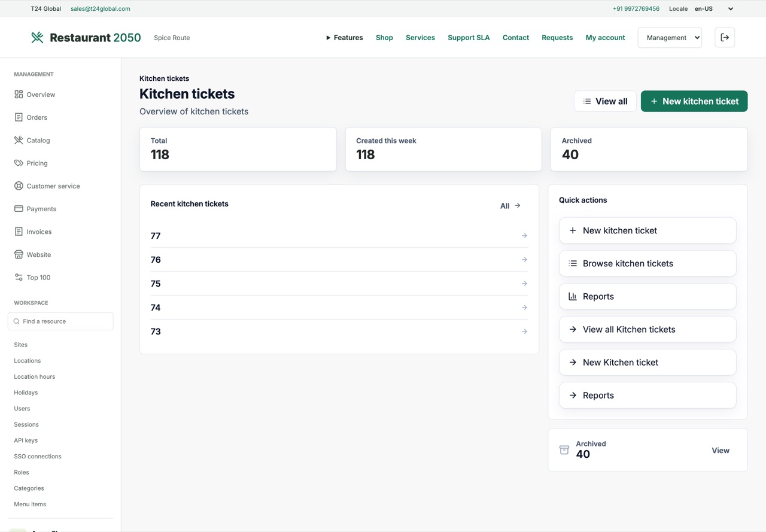Open Roles in workspace list
The image size is (766, 532).
coord(22,472)
